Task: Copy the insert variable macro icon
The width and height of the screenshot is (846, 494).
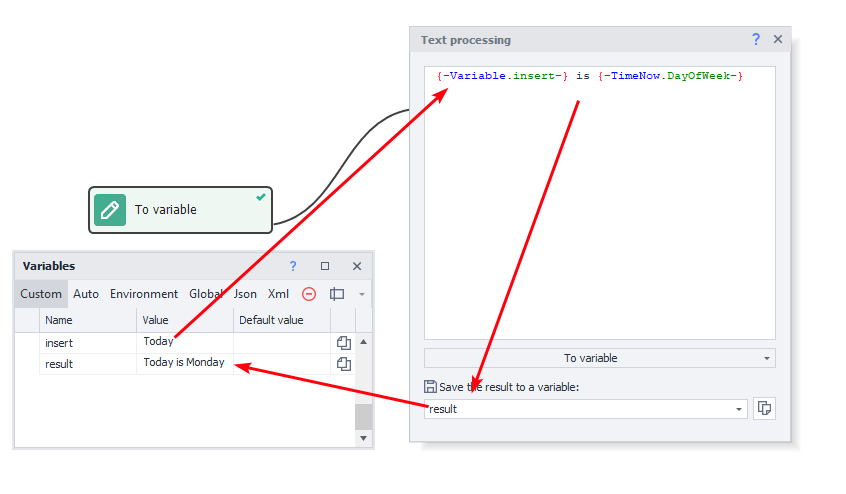Action: tap(344, 342)
